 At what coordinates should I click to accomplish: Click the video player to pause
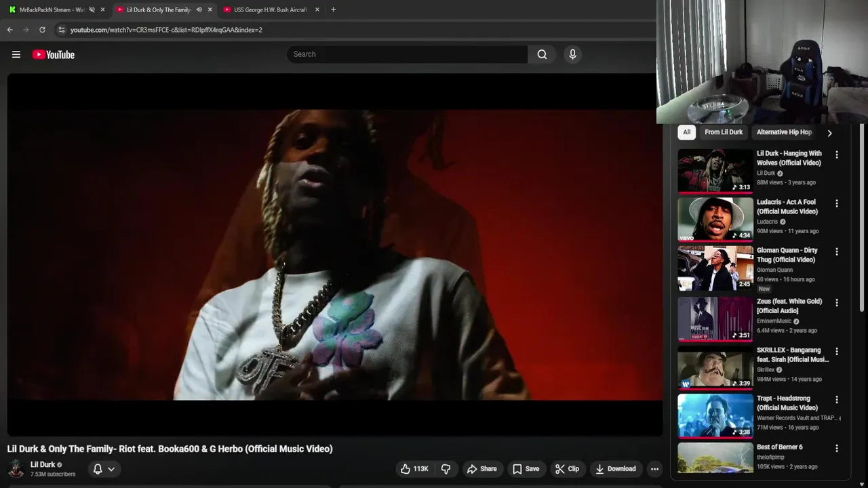tap(335, 254)
